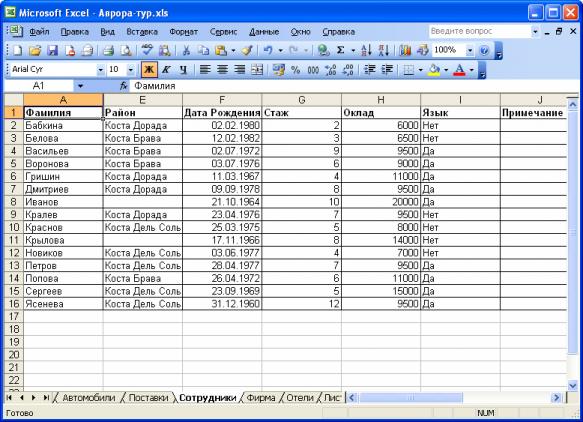
Task: Click the Paste clipboard icon
Action: pyautogui.click(x=221, y=50)
